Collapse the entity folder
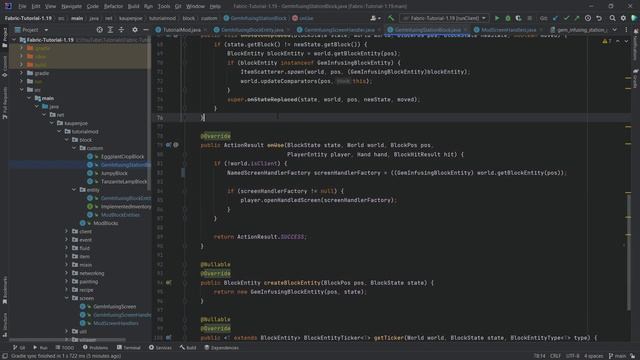Image resolution: width=640 pixels, height=360 pixels. pos(74,190)
